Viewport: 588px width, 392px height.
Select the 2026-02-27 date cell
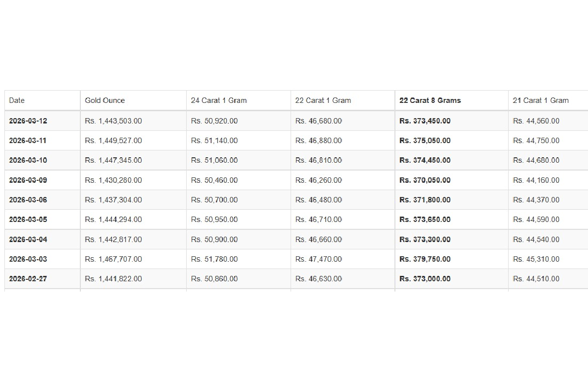click(28, 279)
